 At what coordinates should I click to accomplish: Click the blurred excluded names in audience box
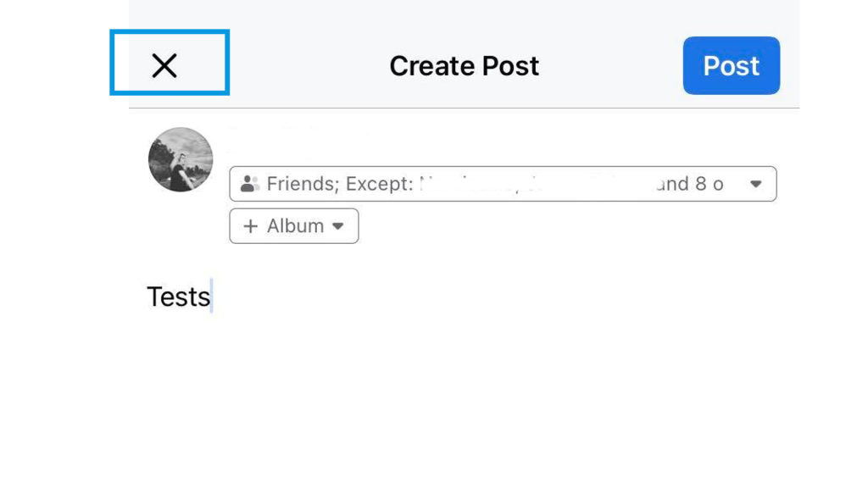click(x=536, y=184)
